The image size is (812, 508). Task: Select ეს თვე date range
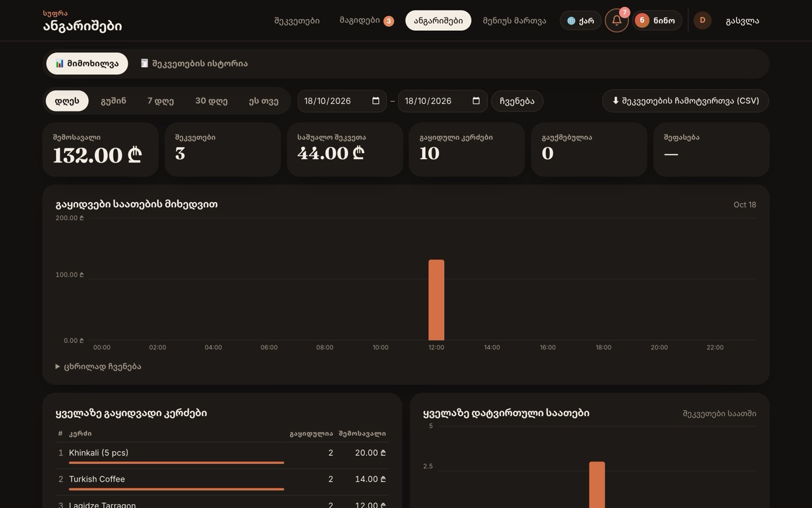pos(264,101)
